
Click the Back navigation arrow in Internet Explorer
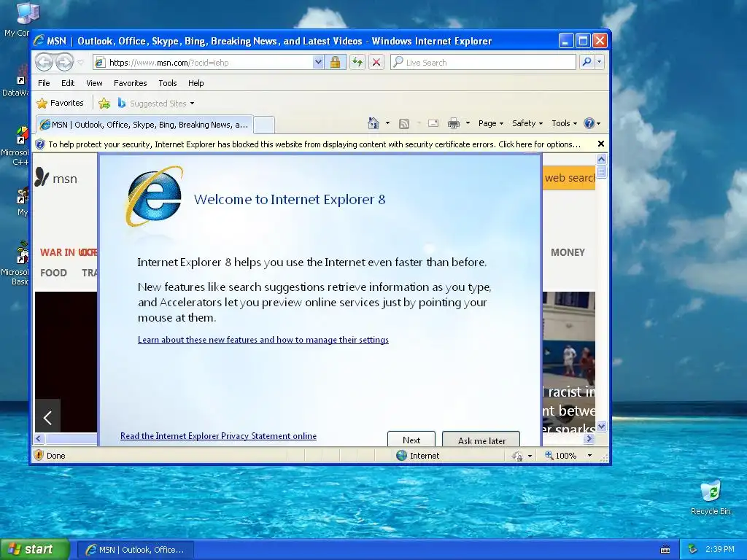tap(44, 62)
